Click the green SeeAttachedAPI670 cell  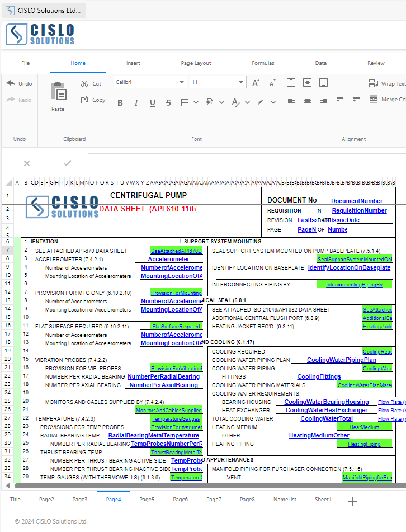click(176, 251)
